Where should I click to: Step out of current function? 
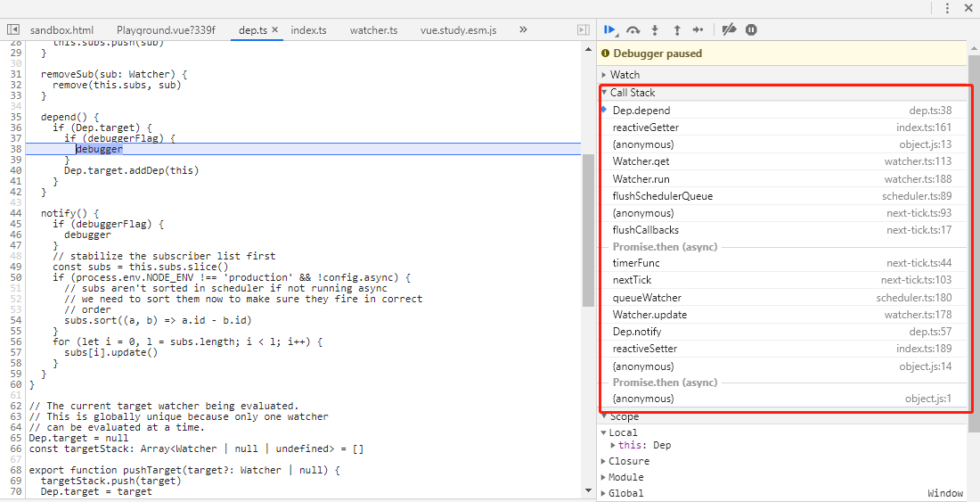click(677, 29)
